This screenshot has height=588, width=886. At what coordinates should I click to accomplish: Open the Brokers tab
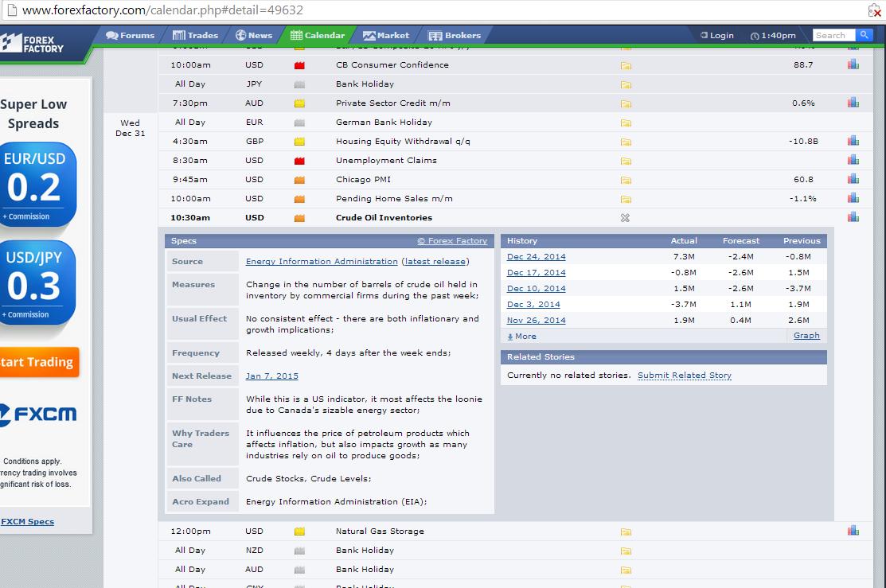pos(455,35)
